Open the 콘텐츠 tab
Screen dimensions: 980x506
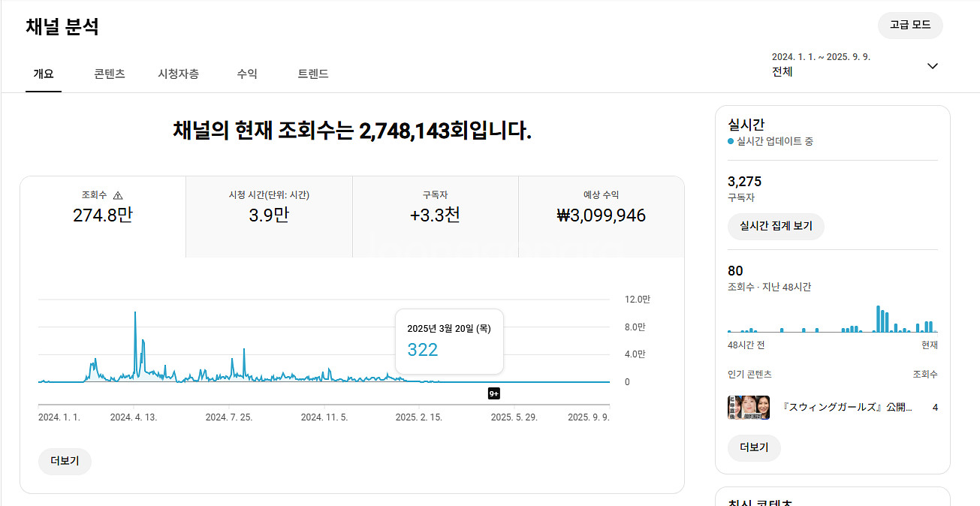[x=110, y=74]
